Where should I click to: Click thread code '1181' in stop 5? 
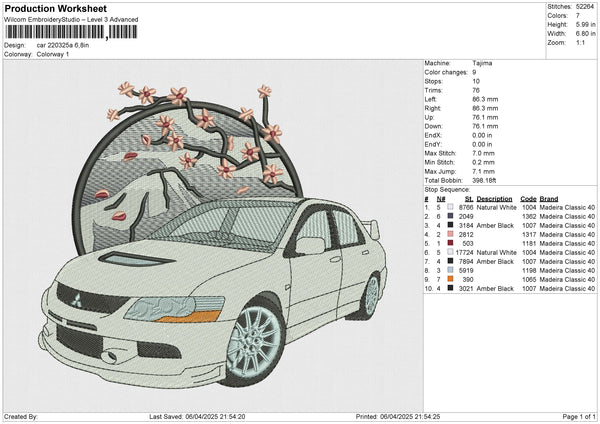tap(529, 243)
